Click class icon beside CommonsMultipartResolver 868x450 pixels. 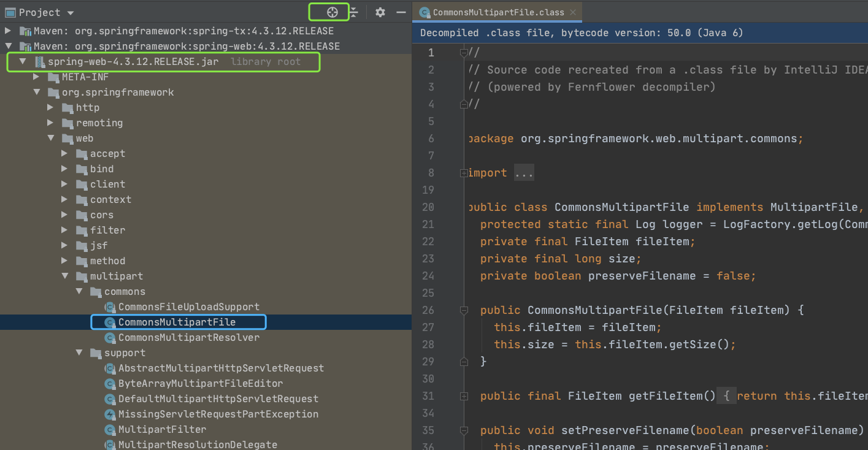[x=110, y=337]
